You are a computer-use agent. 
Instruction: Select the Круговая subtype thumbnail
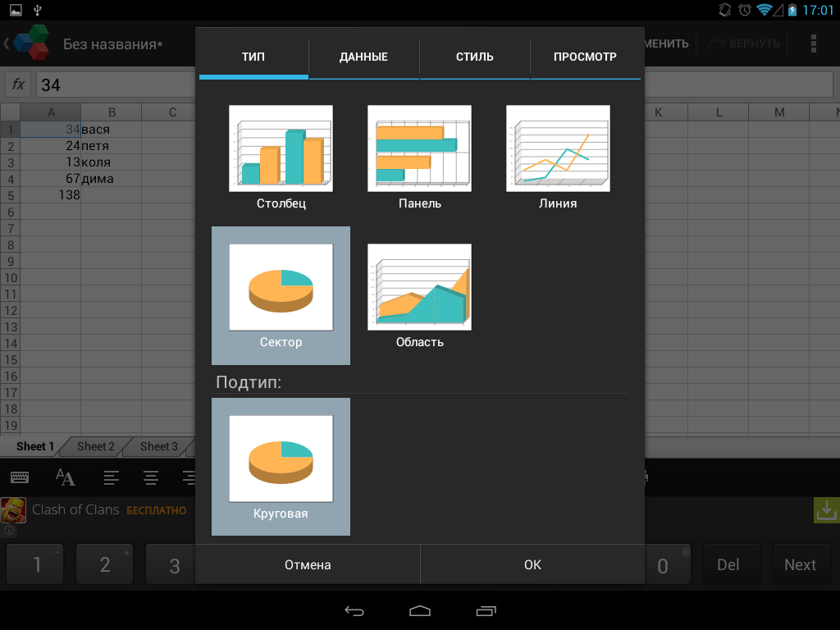click(281, 467)
